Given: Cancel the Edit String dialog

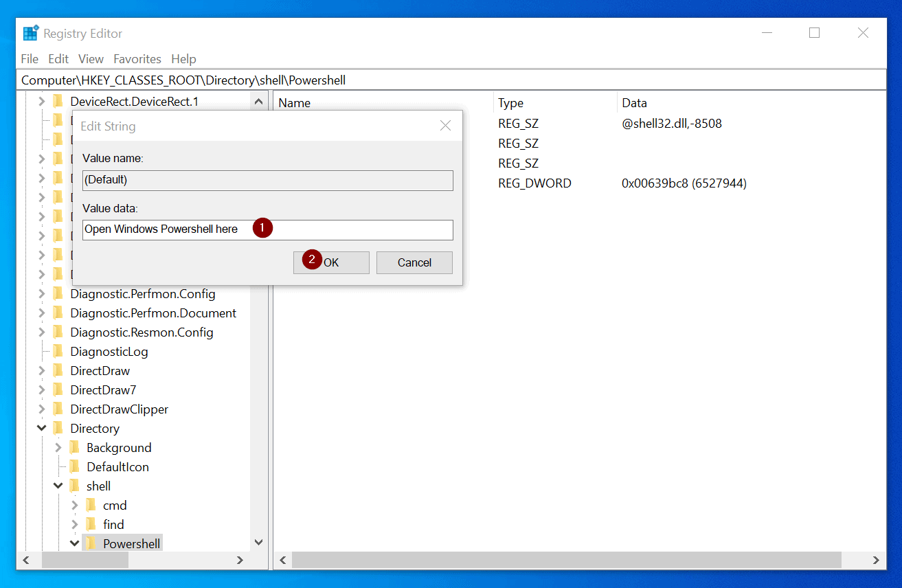Looking at the screenshot, I should [x=414, y=262].
